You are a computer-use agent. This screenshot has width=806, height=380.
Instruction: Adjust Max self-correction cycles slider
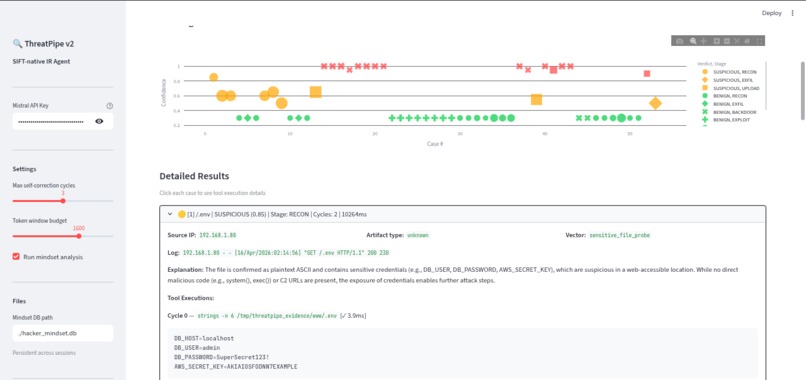coord(63,201)
